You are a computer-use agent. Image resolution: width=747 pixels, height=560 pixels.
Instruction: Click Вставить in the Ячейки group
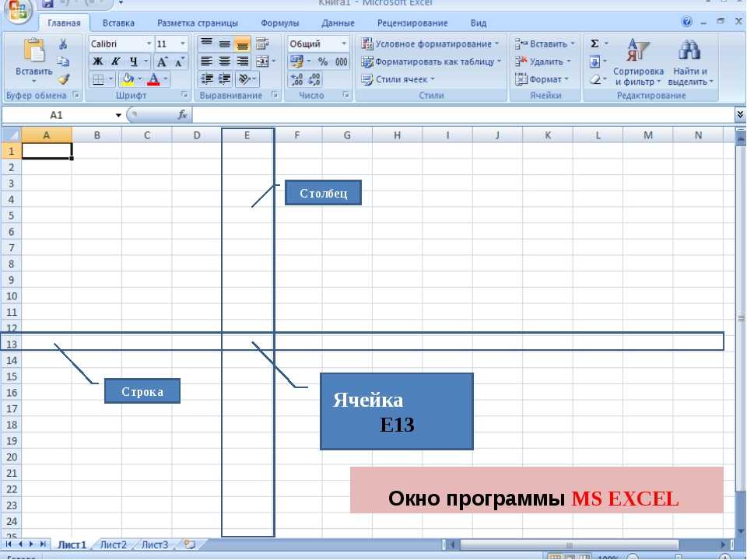pos(545,44)
